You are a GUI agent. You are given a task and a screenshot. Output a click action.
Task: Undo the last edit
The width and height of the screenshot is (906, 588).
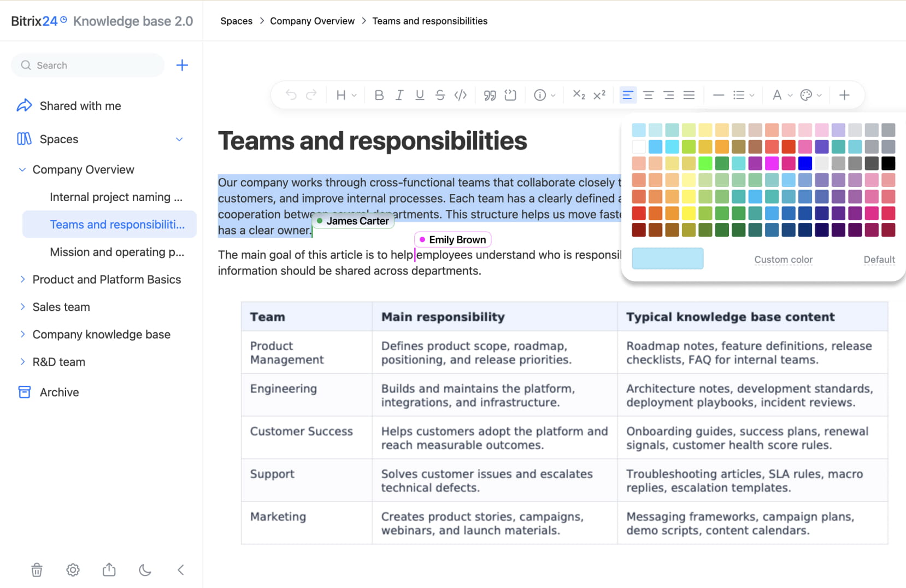291,95
